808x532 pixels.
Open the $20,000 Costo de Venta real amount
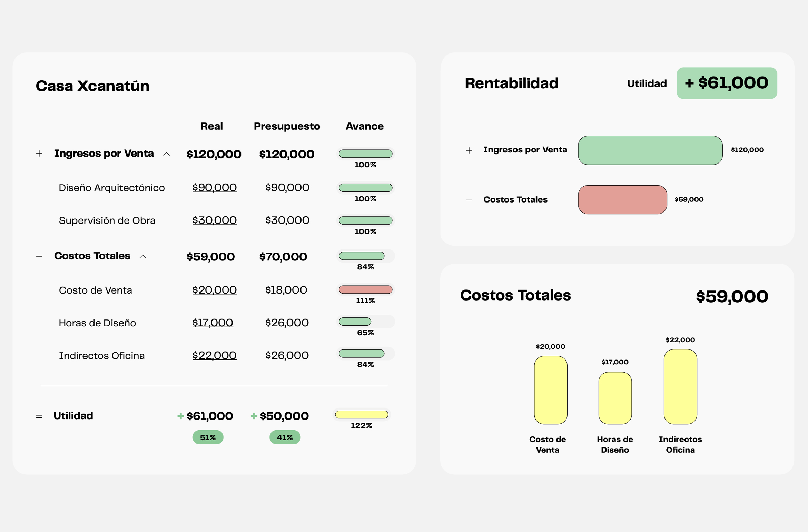click(x=214, y=290)
